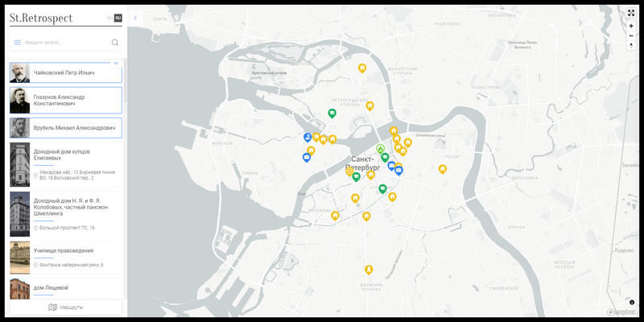The width and height of the screenshot is (644, 322).
Task: Click the search magnifier icon
Action: pos(114,43)
